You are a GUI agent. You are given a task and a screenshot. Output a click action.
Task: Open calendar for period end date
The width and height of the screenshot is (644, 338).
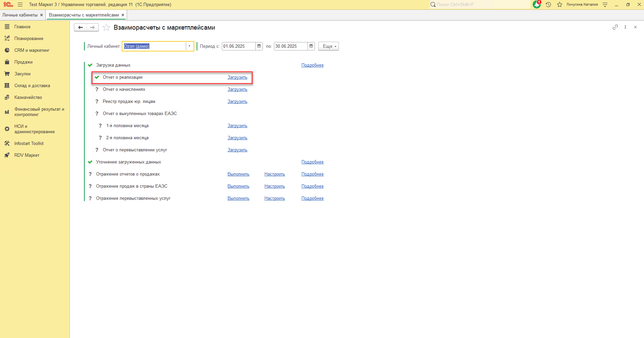click(311, 46)
